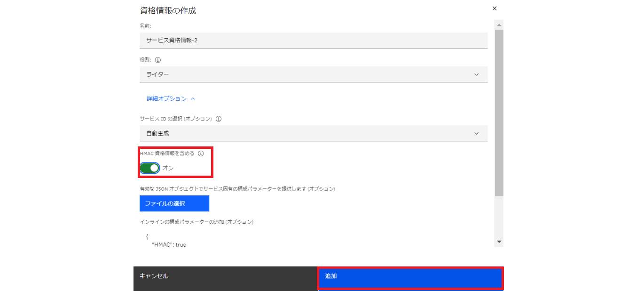This screenshot has width=644, height=291.
Task: Close the 資格情報の作成 dialog with the X
Action: tap(494, 8)
